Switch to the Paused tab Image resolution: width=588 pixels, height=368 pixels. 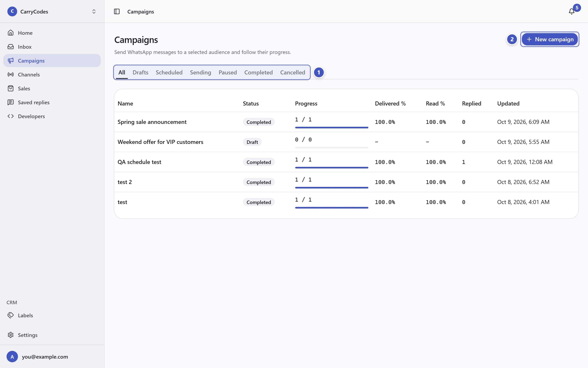coord(228,72)
